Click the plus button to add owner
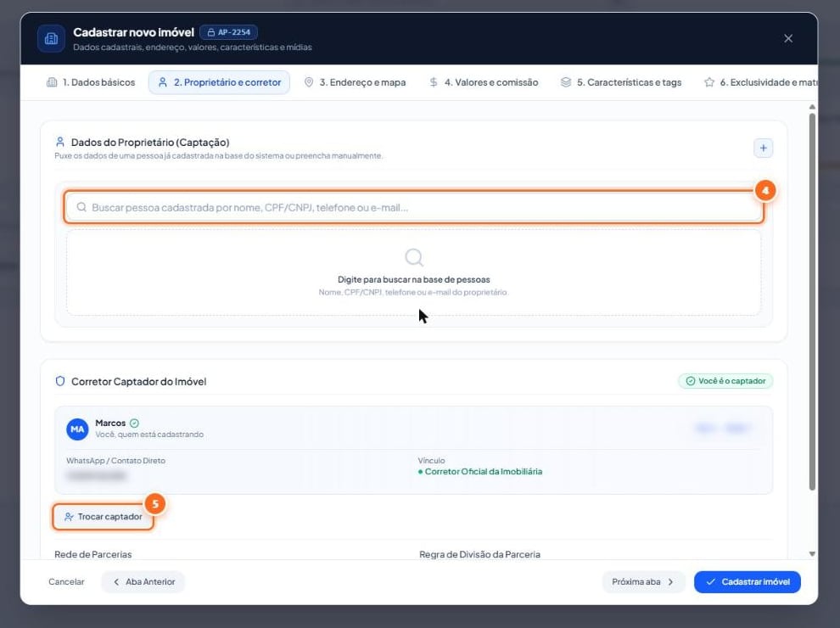The width and height of the screenshot is (840, 628). click(764, 148)
